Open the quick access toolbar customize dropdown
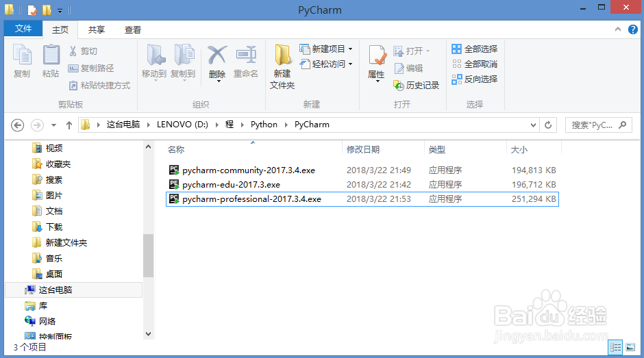644x358 pixels. 60,11
